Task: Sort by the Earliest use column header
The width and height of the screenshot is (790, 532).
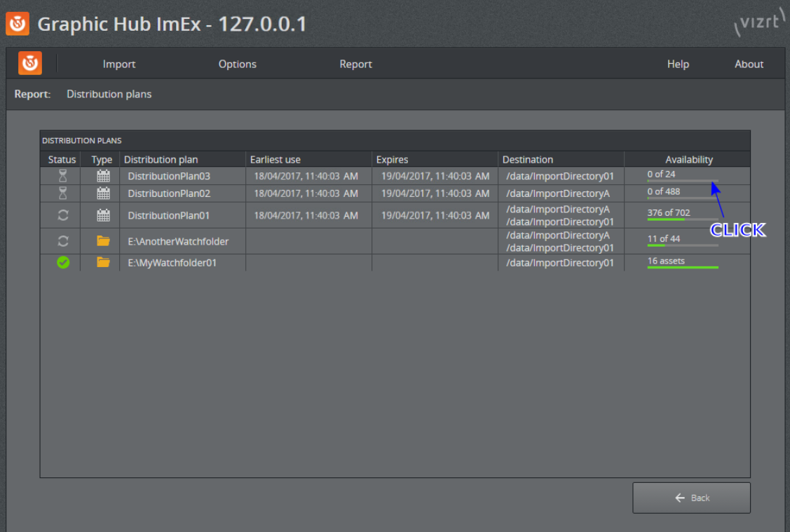Action: click(x=275, y=159)
